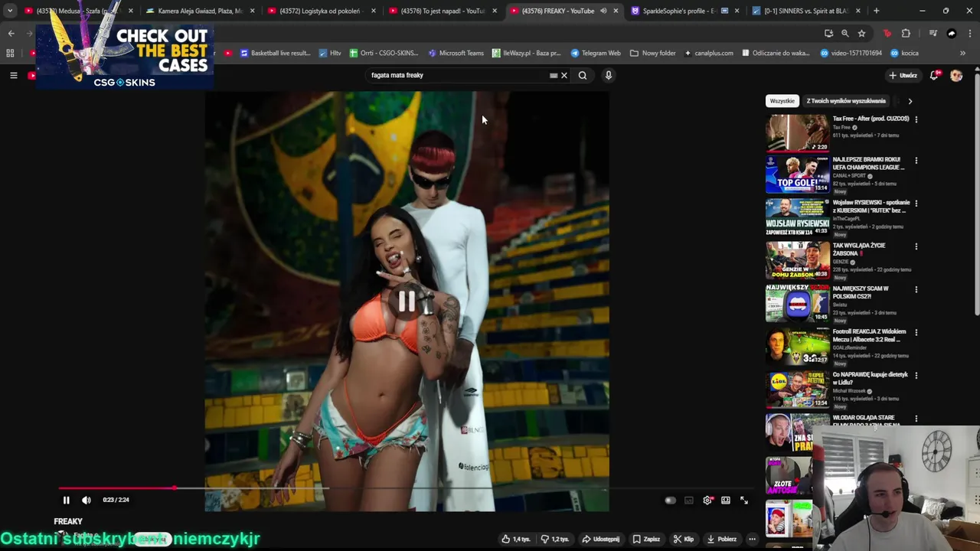Toggle subtitles/captions button
The width and height of the screenshot is (980, 551).
point(689,500)
